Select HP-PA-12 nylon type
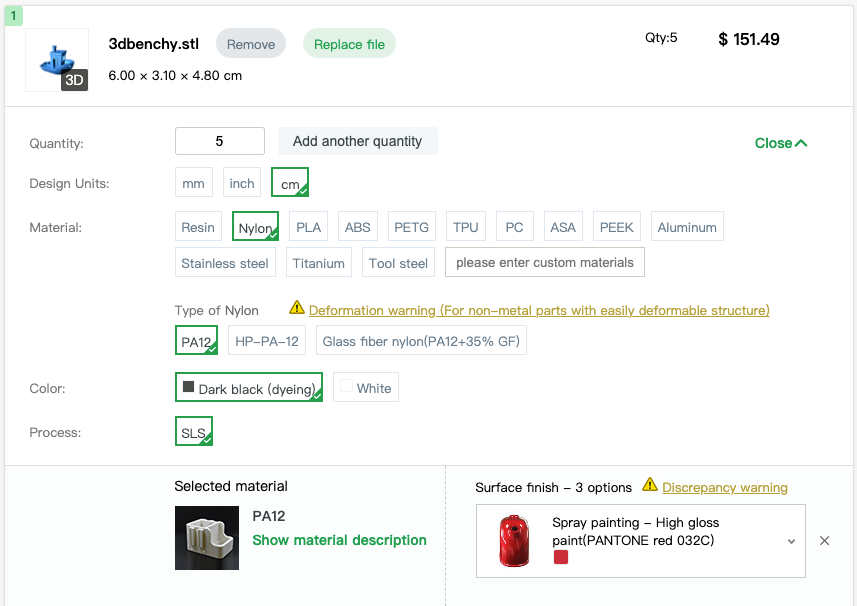Screen dimensions: 857x606 click(267, 341)
